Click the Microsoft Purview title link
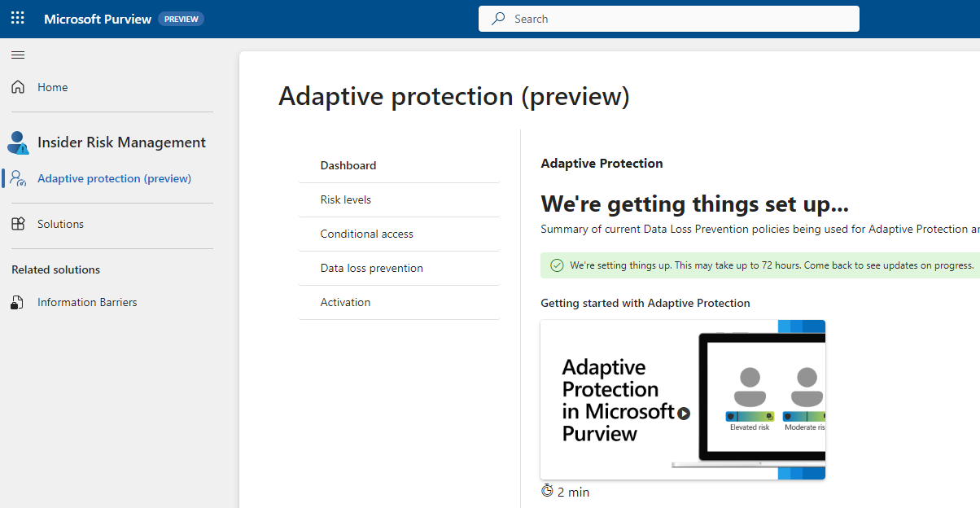This screenshot has width=980, height=508. point(98,19)
